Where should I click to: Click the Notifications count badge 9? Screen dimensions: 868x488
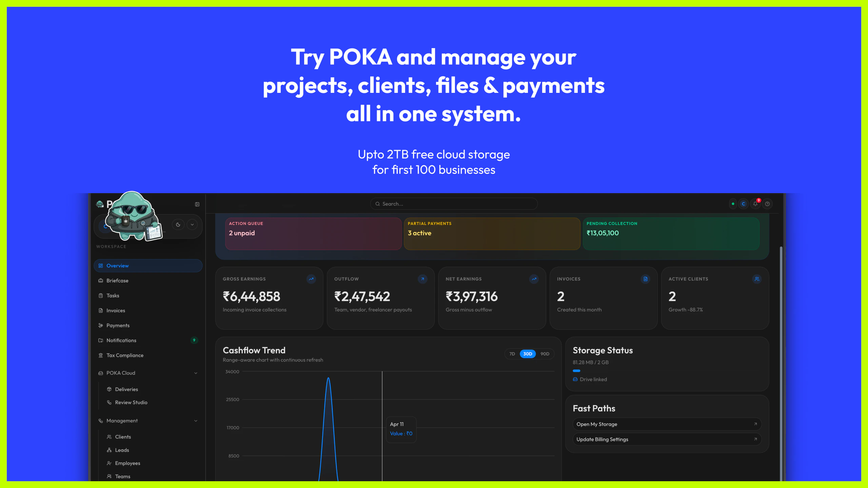194,340
